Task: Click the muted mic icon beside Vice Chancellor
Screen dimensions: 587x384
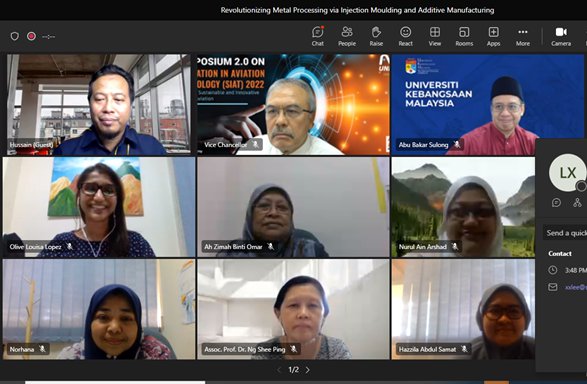Action: pos(255,144)
